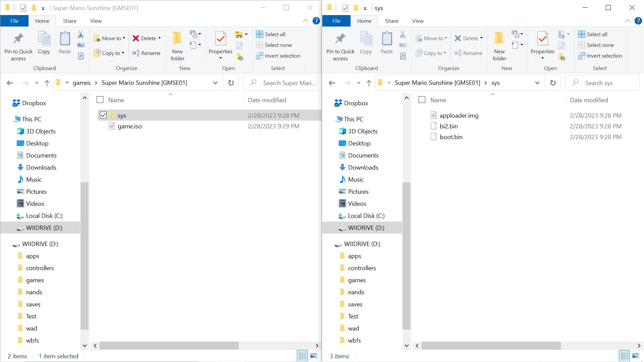Click Cut scissors icon in left window
The height and width of the screenshot is (362, 644).
pyautogui.click(x=80, y=34)
